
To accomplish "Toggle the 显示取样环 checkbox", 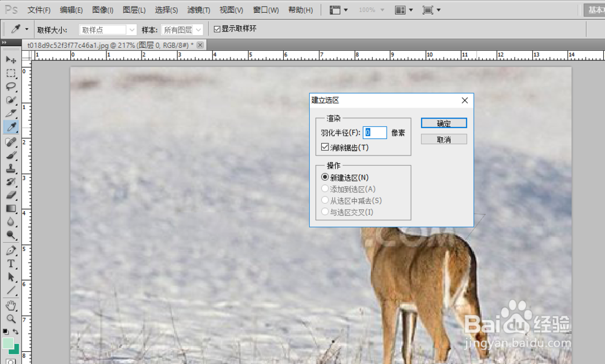I will click(217, 29).
